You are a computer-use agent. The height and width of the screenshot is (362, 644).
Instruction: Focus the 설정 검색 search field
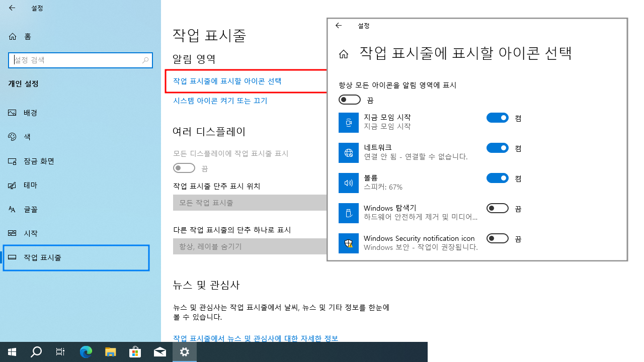(80, 60)
